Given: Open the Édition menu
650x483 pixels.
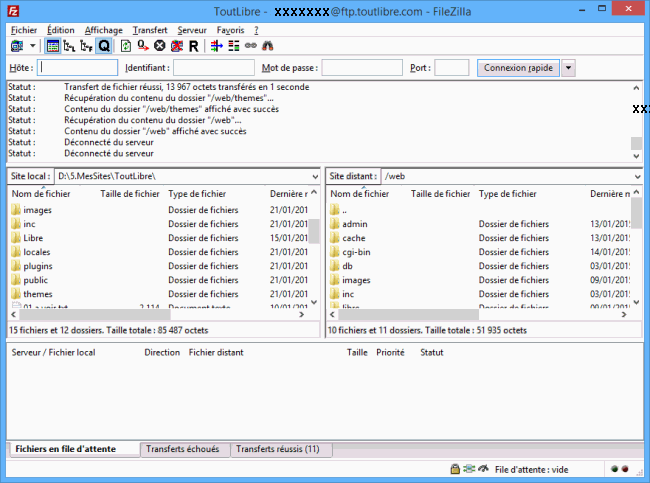Looking at the screenshot, I should point(61,30).
